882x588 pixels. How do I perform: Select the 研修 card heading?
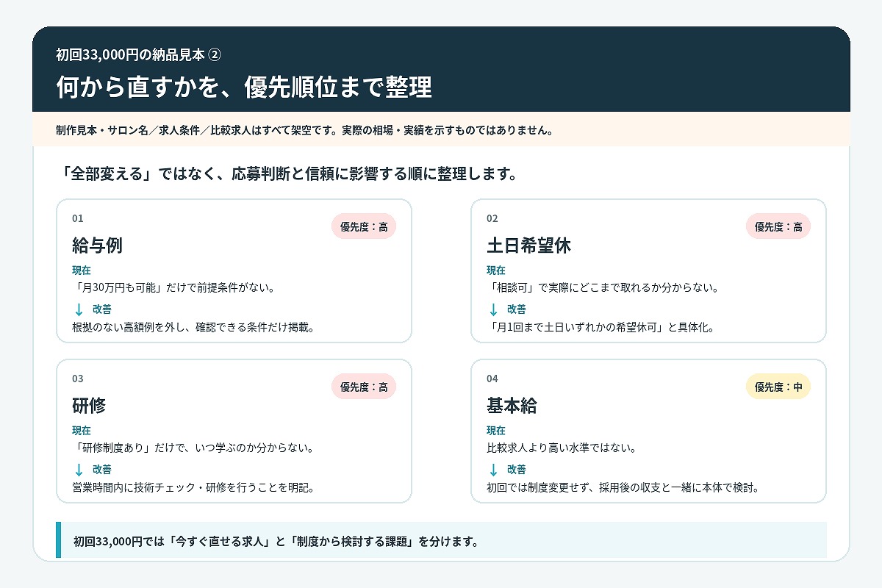(x=89, y=406)
